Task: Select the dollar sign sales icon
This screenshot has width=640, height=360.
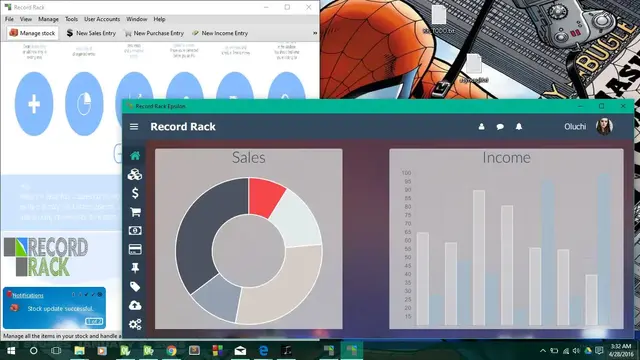Action: (135, 193)
